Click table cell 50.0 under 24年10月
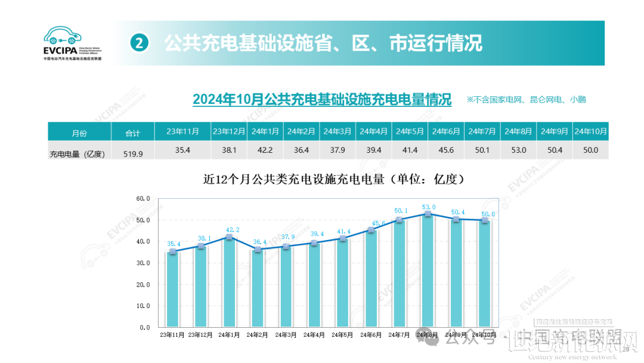The height and width of the screenshot is (363, 644). click(x=590, y=150)
